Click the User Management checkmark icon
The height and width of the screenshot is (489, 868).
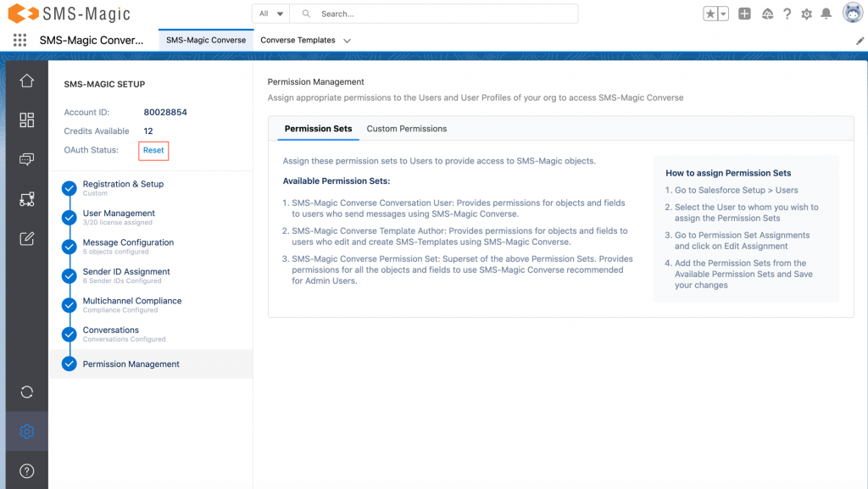coord(70,218)
